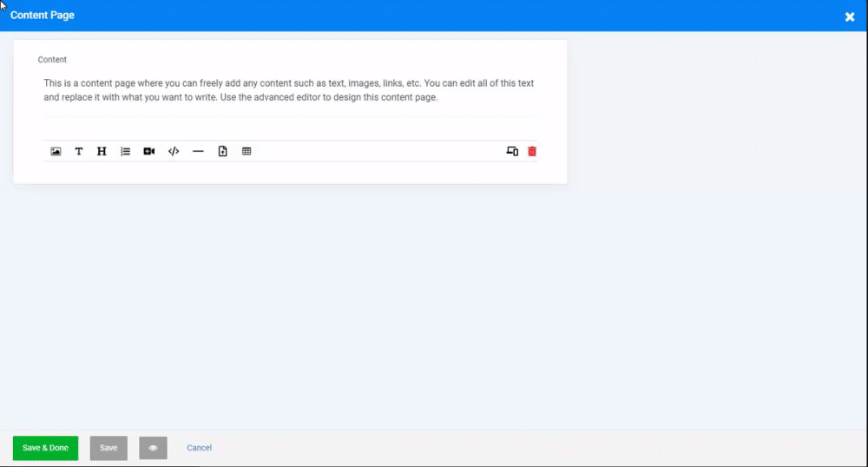Open device visibility settings icon
Viewport: 868px width, 467px height.
click(x=512, y=151)
